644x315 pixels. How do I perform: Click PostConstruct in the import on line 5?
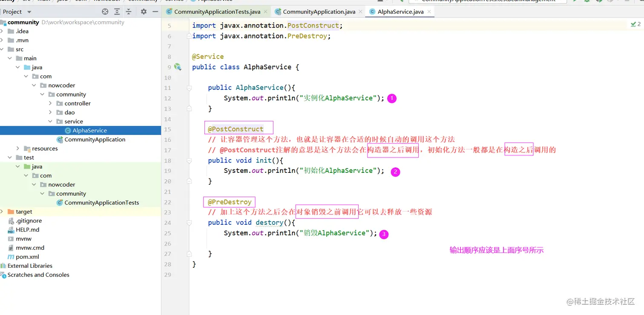tap(313, 26)
